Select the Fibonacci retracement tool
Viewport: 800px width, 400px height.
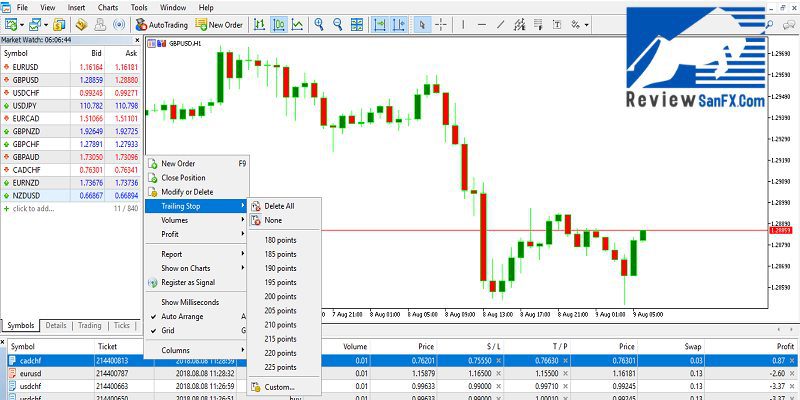[x=538, y=24]
